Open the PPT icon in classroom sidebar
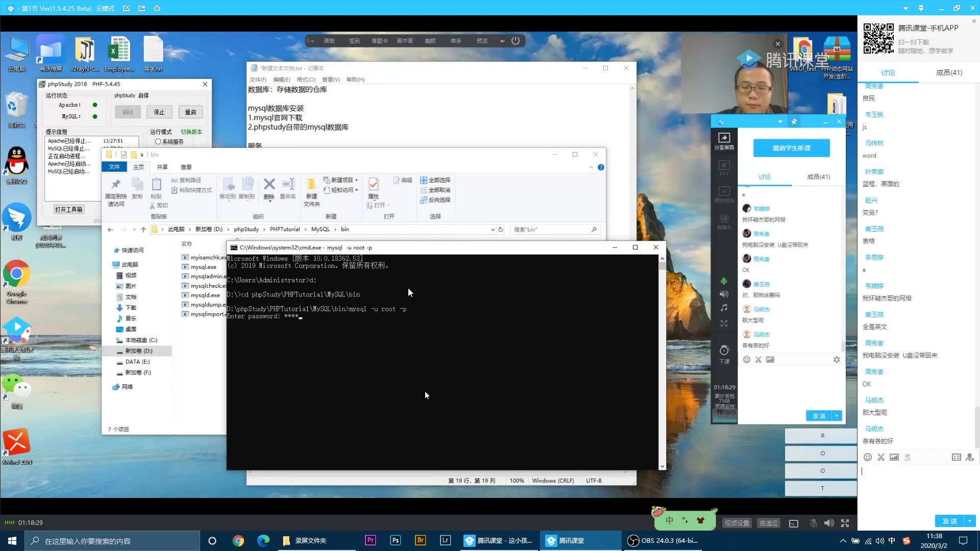The width and height of the screenshot is (980, 551). [724, 165]
